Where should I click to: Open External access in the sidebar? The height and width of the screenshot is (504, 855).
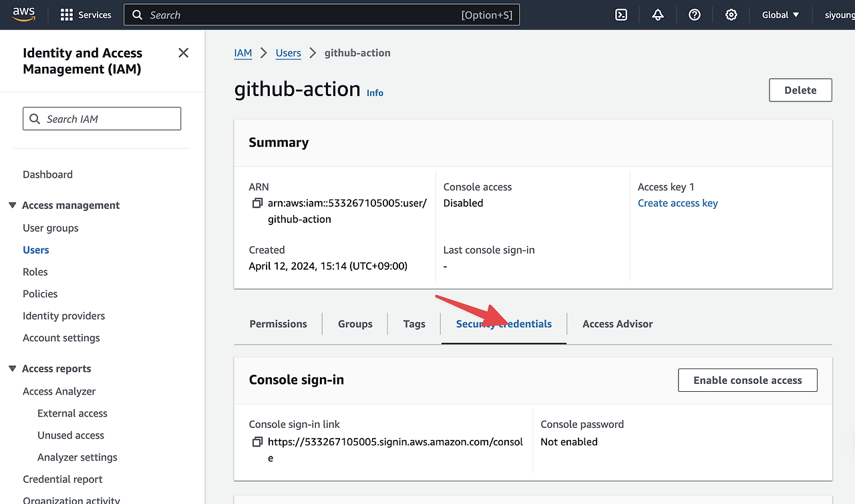(x=72, y=413)
